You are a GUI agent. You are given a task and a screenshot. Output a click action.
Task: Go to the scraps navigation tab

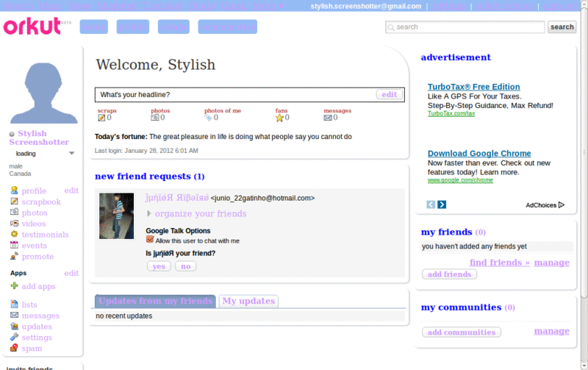click(x=173, y=27)
